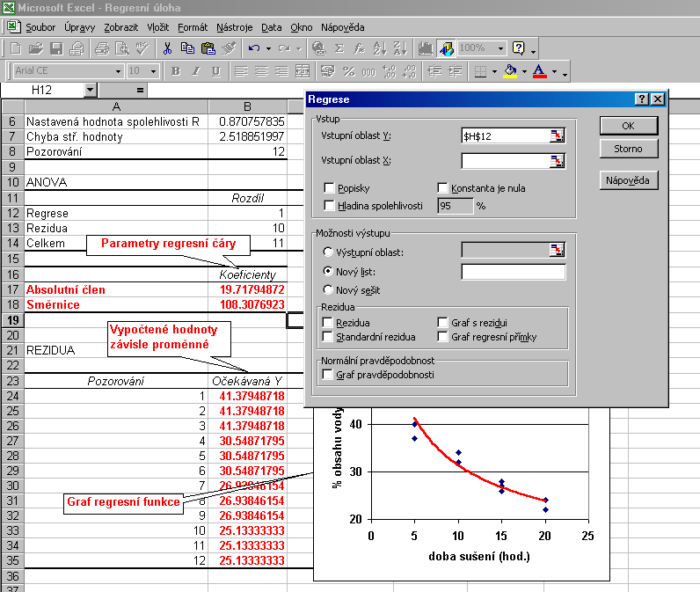The image size is (700, 592).
Task: Choose Nový sešit radio button
Action: coord(328,289)
